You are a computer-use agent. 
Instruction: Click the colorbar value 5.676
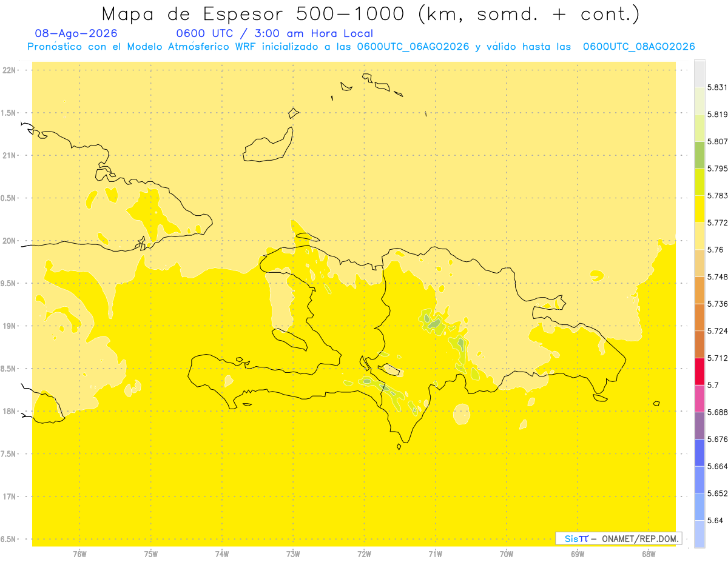tap(718, 439)
